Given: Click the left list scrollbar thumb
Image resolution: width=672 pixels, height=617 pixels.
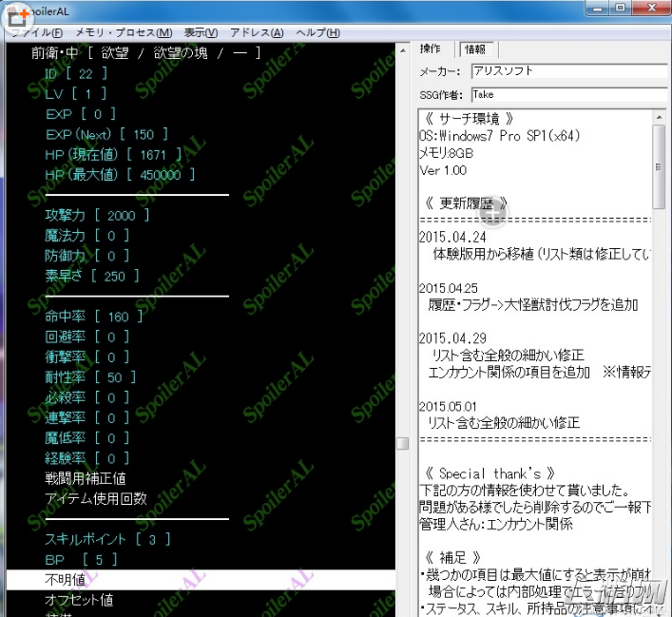Looking at the screenshot, I should 403,443.
